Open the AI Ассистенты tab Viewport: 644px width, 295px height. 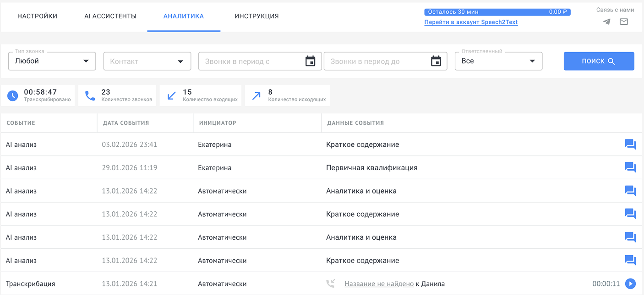[110, 16]
